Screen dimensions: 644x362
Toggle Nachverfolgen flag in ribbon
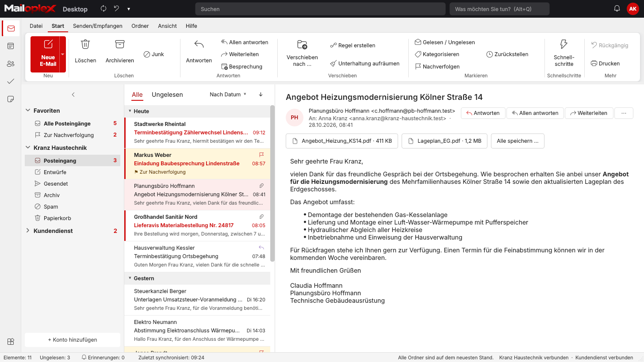(x=437, y=67)
